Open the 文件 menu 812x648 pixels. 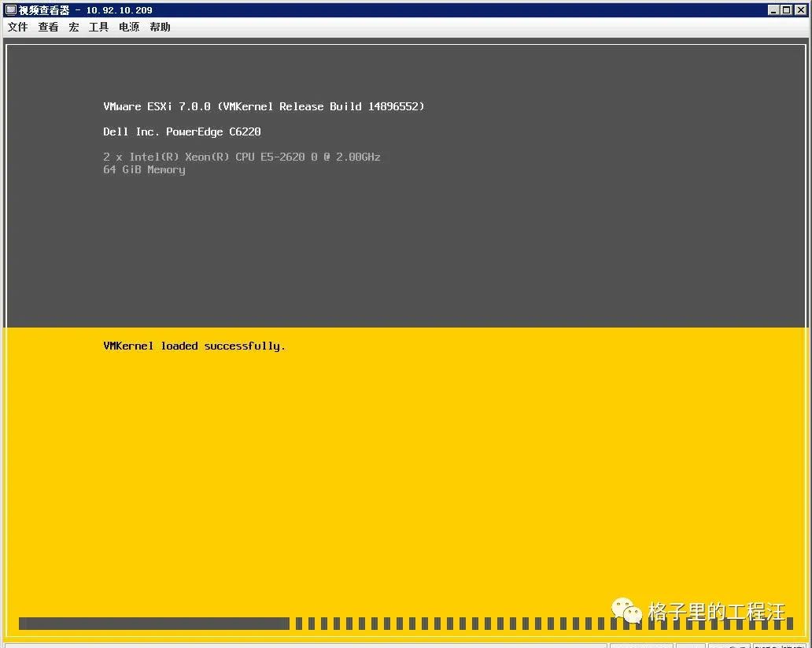[x=17, y=27]
